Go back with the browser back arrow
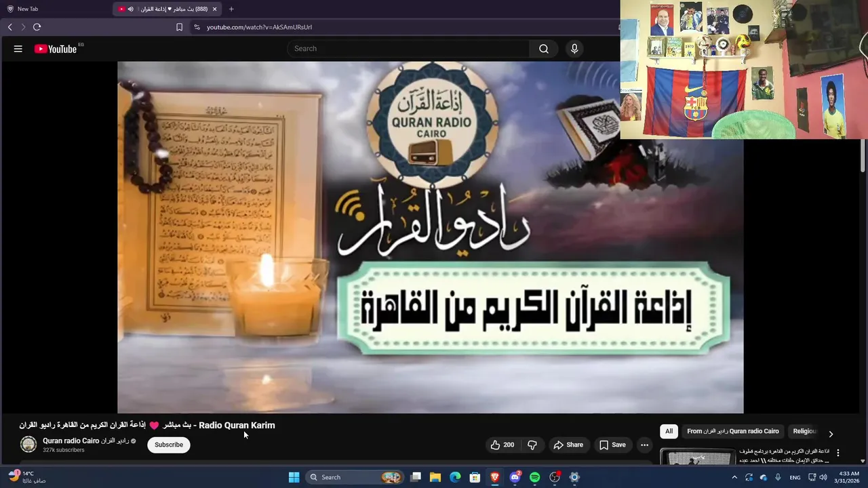The height and width of the screenshot is (488, 868). pyautogui.click(x=9, y=27)
